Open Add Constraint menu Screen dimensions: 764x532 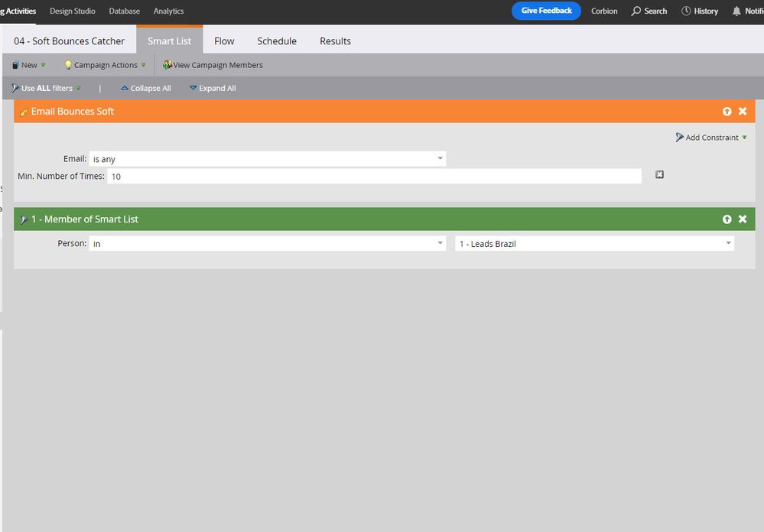pyautogui.click(x=710, y=138)
